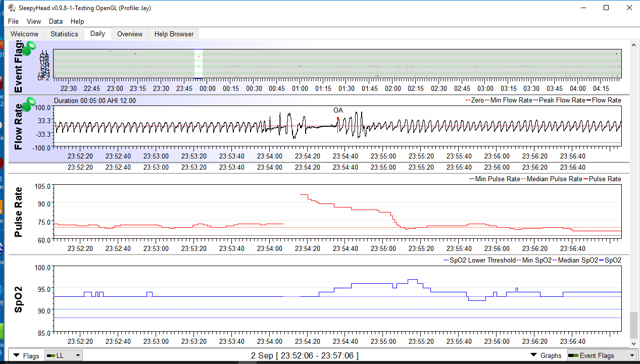Minimize the SleepyHead window
The height and width of the screenshot is (364, 640).
(x=583, y=8)
